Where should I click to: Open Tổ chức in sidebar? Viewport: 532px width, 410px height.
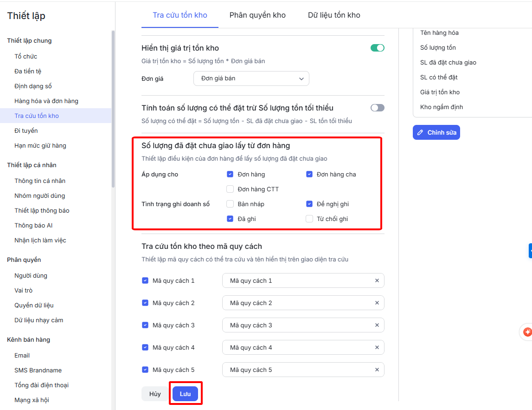pos(26,56)
